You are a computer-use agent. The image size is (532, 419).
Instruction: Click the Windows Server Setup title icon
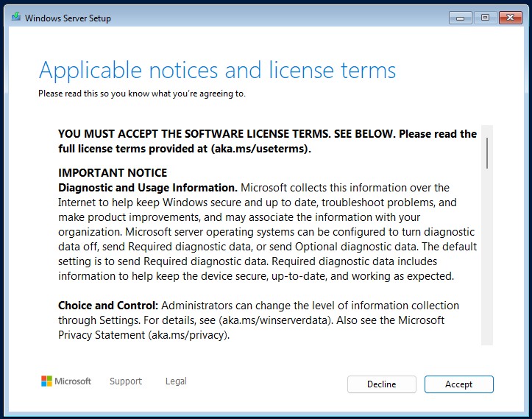[16, 17]
